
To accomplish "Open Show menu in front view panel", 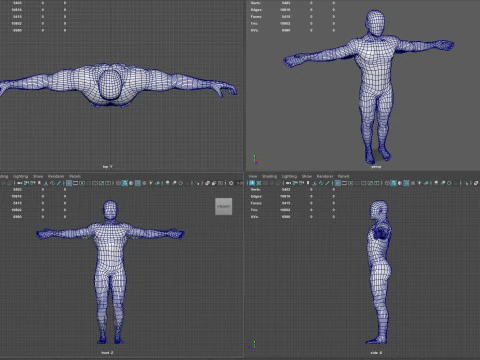I will (38, 176).
